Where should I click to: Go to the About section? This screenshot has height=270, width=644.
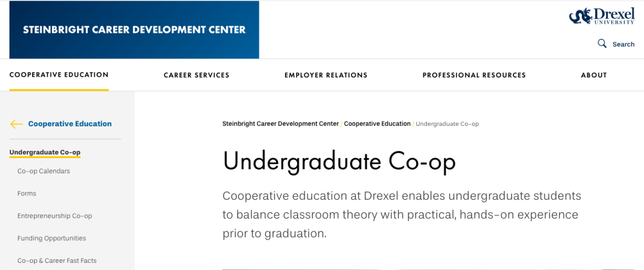pos(594,76)
